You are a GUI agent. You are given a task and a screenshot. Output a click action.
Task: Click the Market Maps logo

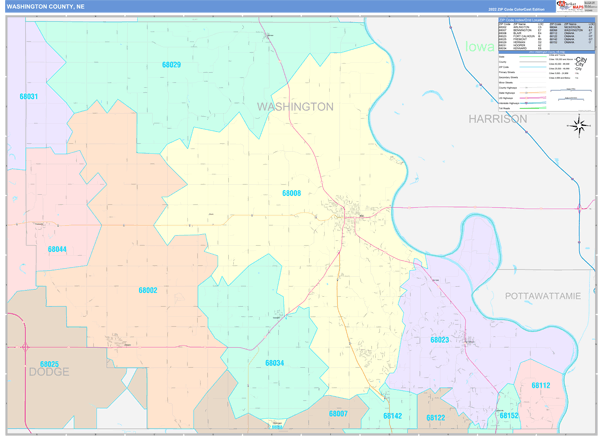tap(566, 6)
